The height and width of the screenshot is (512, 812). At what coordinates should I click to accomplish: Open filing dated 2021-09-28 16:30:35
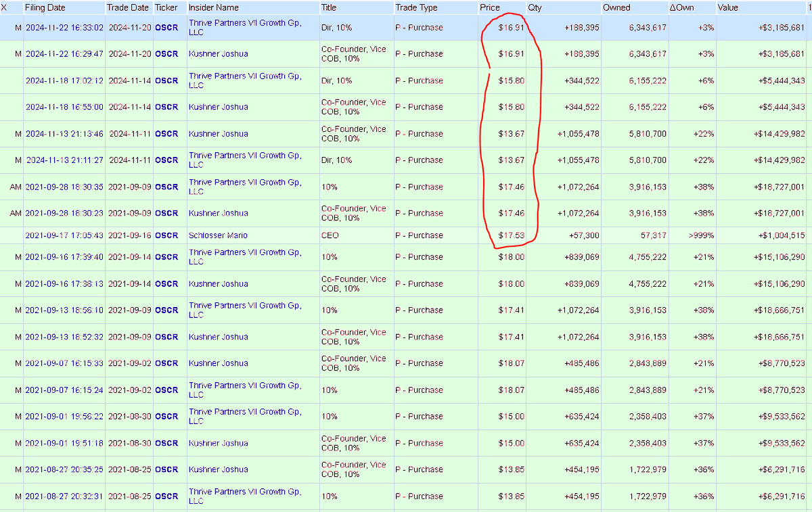pyautogui.click(x=64, y=187)
